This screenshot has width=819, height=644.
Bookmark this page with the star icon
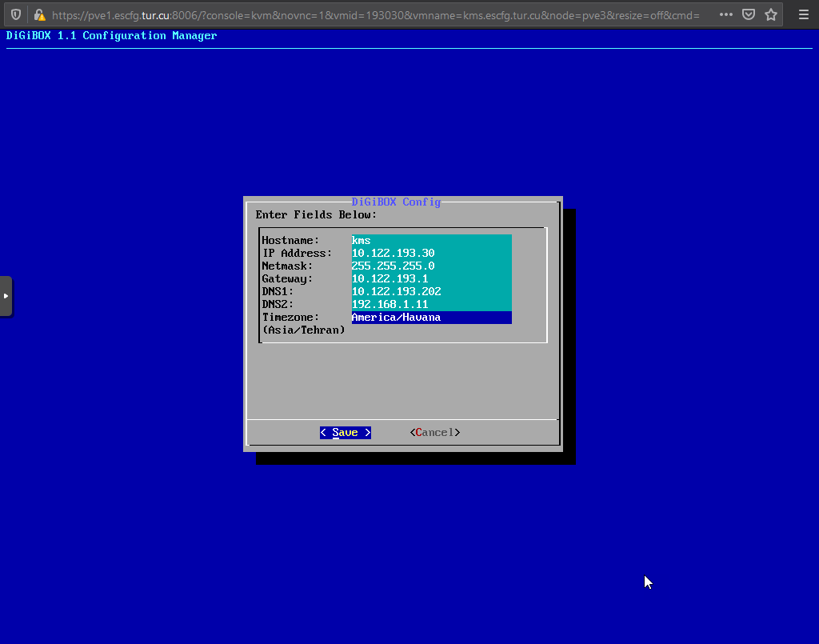771,14
